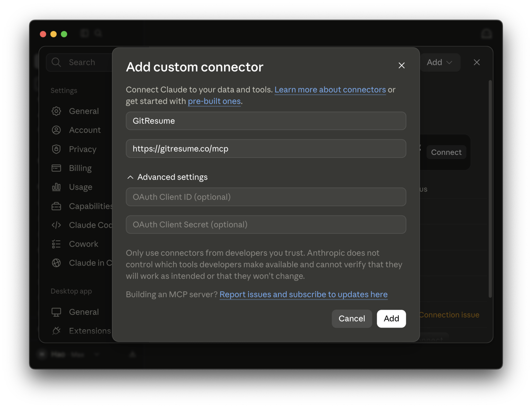
Task: Click the sidebar toggle icon in title bar
Action: click(84, 33)
